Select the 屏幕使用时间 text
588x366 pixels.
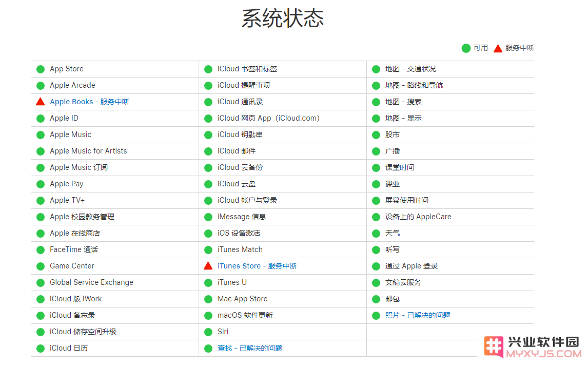pos(406,200)
